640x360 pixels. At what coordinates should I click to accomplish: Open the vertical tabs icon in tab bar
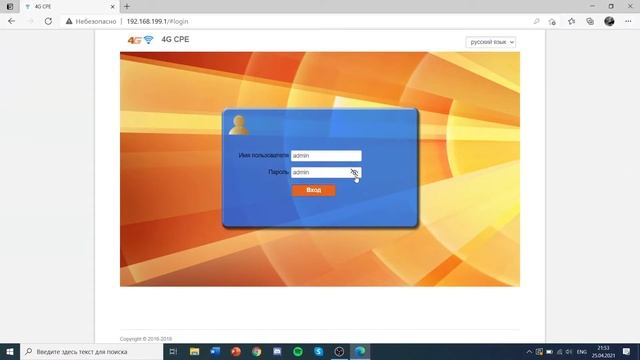[10, 7]
